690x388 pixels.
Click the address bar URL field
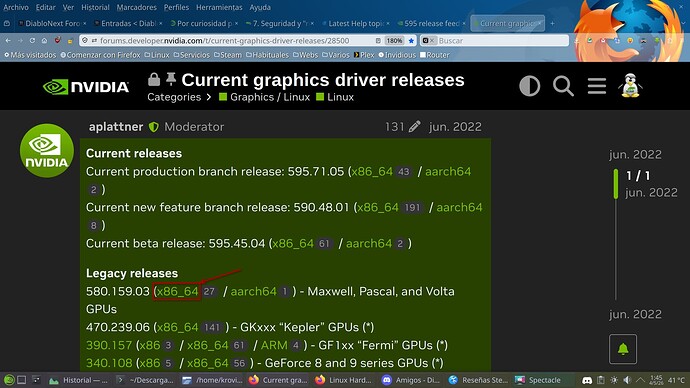tap(224, 40)
